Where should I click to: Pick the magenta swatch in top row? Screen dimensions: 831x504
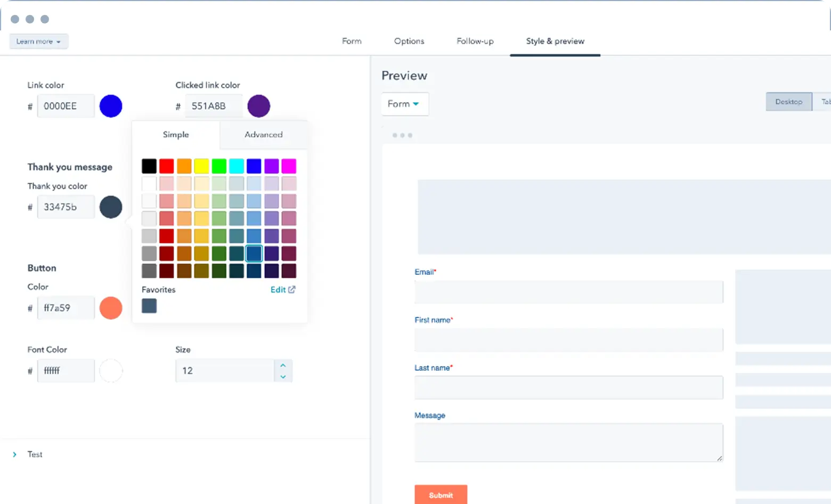[289, 166]
